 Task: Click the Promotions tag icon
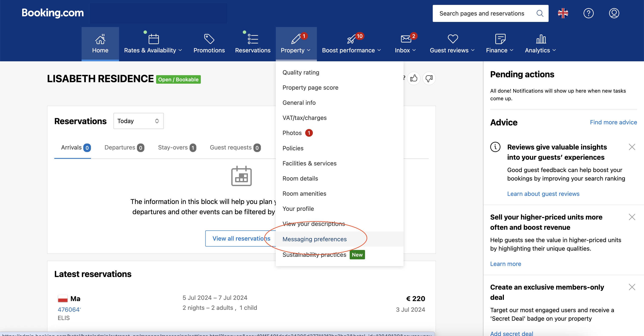pos(209,39)
